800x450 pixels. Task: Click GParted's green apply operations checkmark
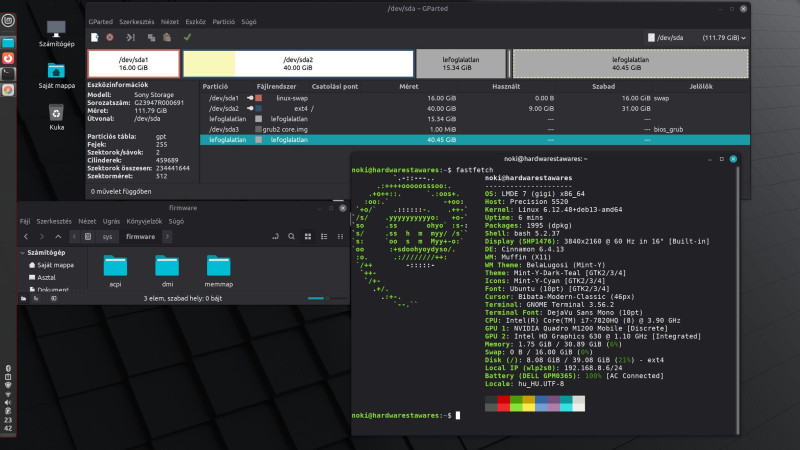pos(187,37)
